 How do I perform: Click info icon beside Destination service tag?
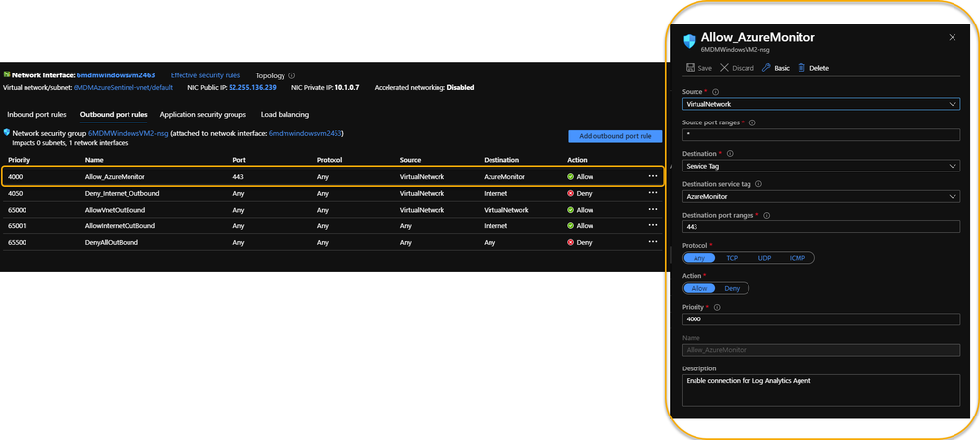pos(758,184)
